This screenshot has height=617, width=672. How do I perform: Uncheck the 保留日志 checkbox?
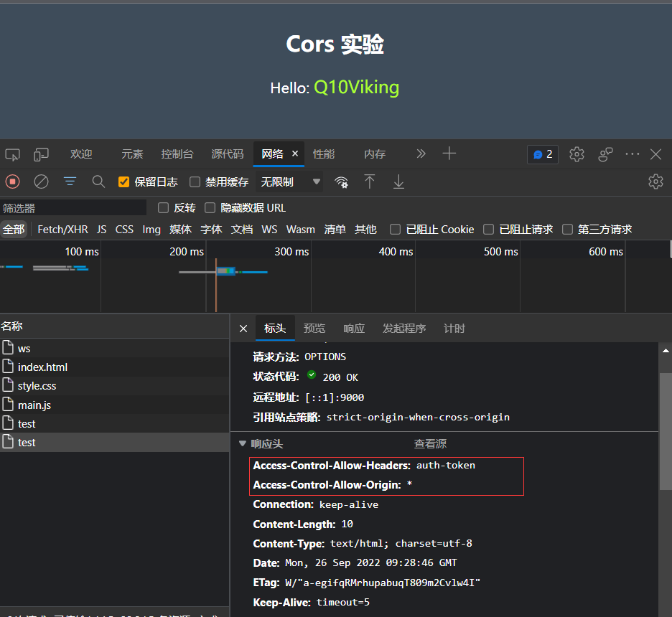click(x=123, y=182)
